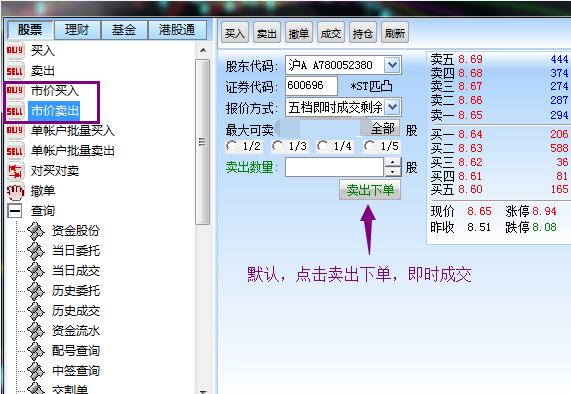Image resolution: width=571 pixels, height=394 pixels.
Task: Click the icon next to 当日成交
Action: point(36,271)
